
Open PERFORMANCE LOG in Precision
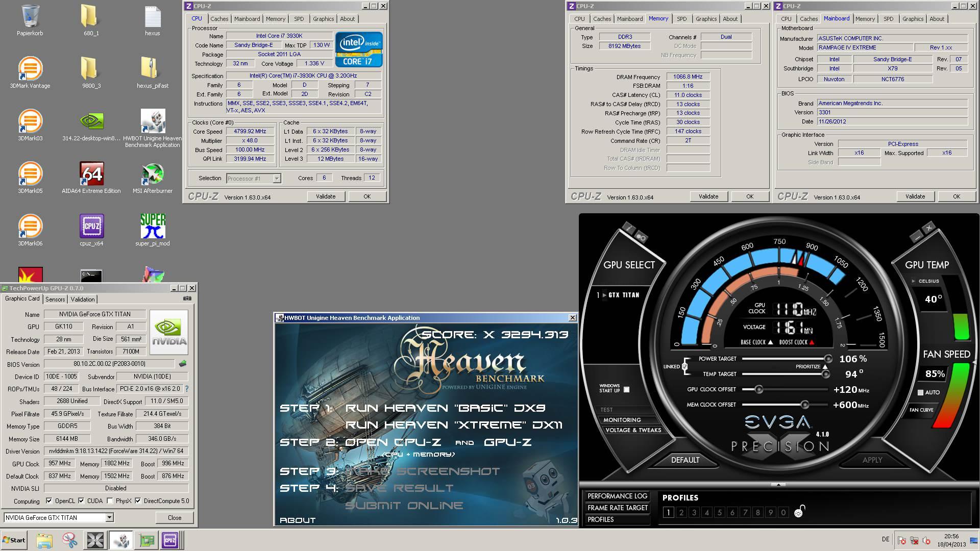pyautogui.click(x=617, y=496)
